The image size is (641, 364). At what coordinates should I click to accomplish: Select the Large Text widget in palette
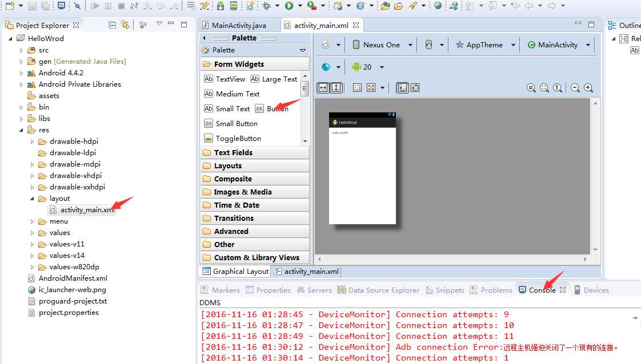click(274, 79)
